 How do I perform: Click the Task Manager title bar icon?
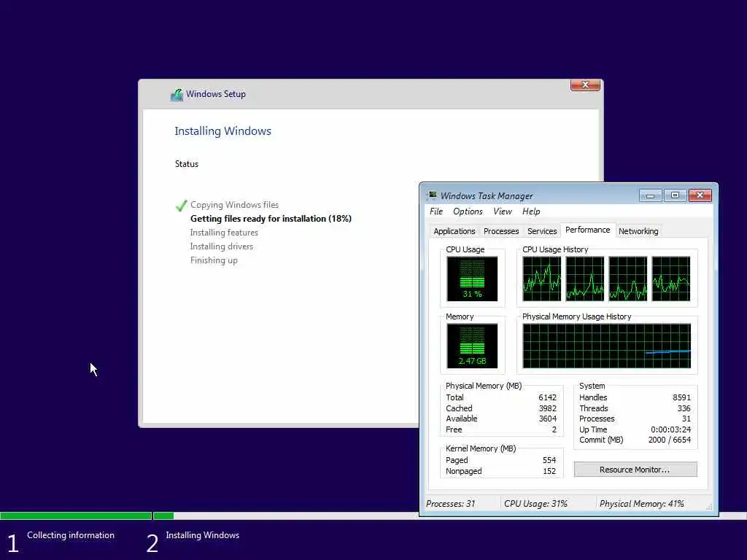432,195
